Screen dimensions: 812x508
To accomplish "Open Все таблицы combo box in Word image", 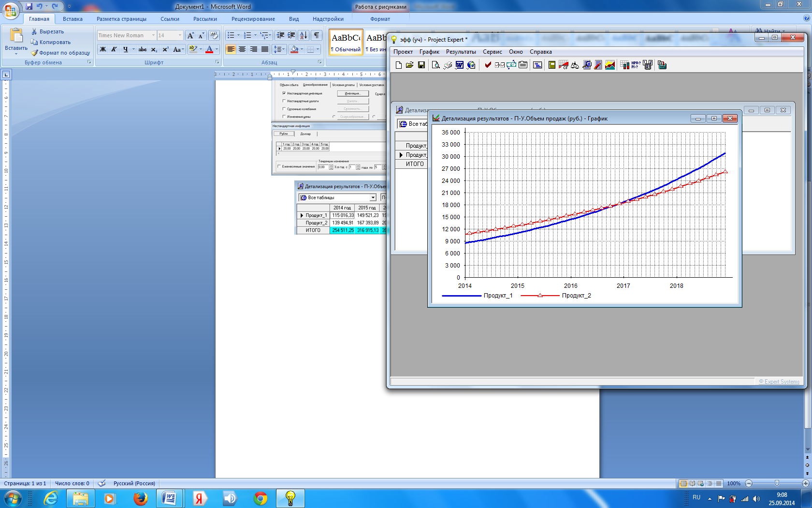I will pyautogui.click(x=337, y=197).
